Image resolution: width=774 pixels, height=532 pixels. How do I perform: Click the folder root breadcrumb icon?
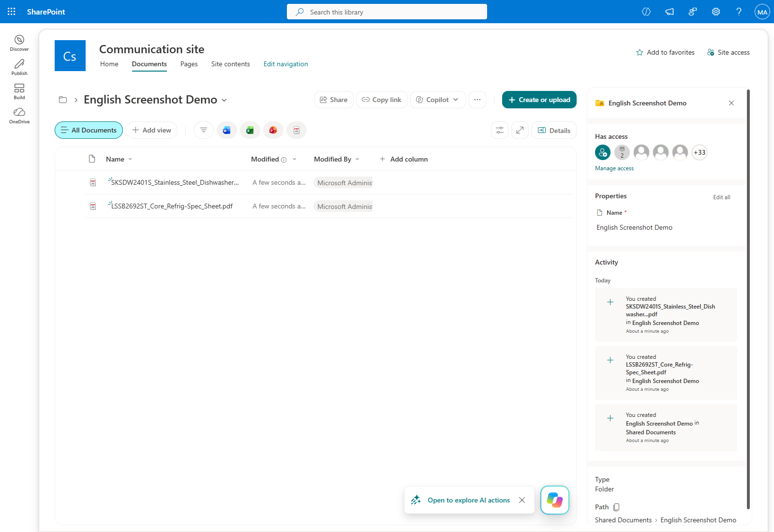click(63, 100)
